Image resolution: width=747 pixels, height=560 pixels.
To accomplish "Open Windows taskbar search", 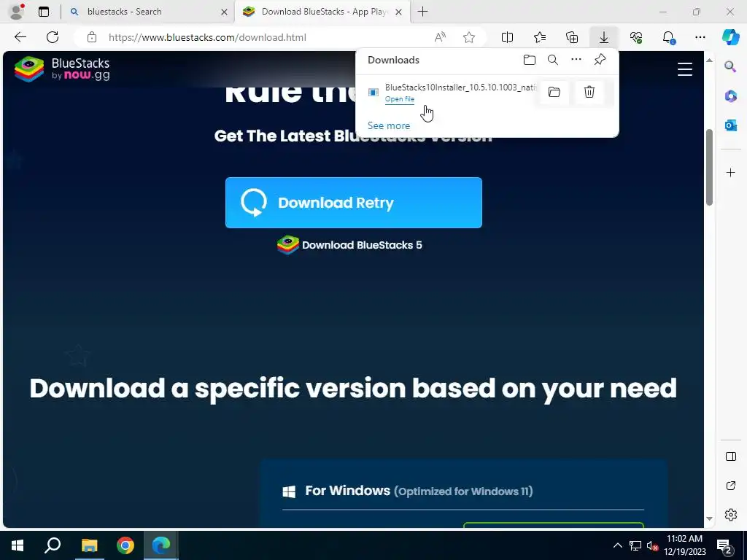I will (53, 545).
